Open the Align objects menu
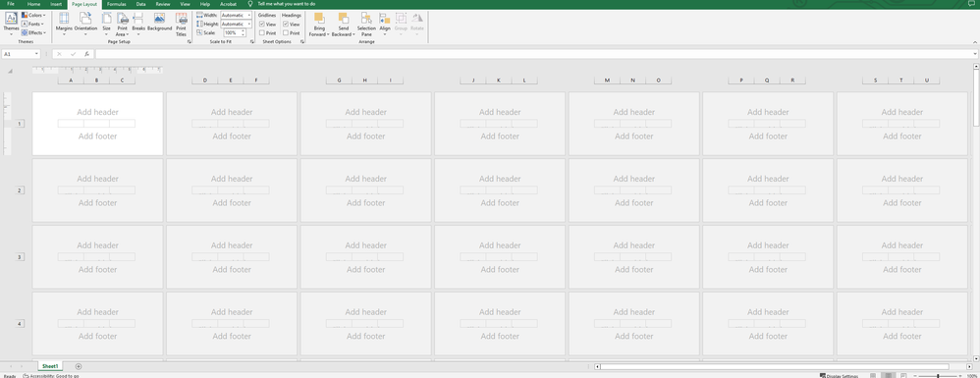980x378 pixels. pos(385,24)
